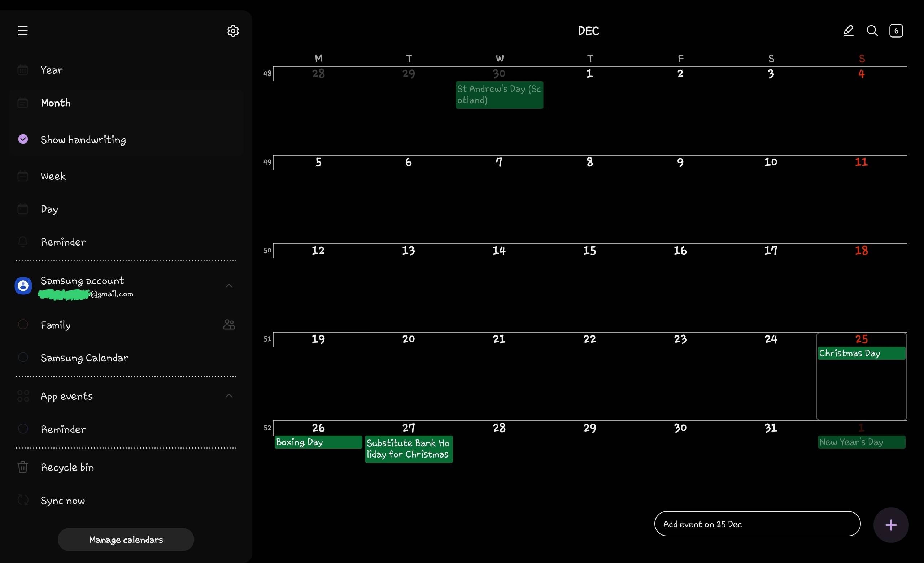Open the Recycle bin
Viewport: 924px width, 563px height.
pyautogui.click(x=67, y=467)
